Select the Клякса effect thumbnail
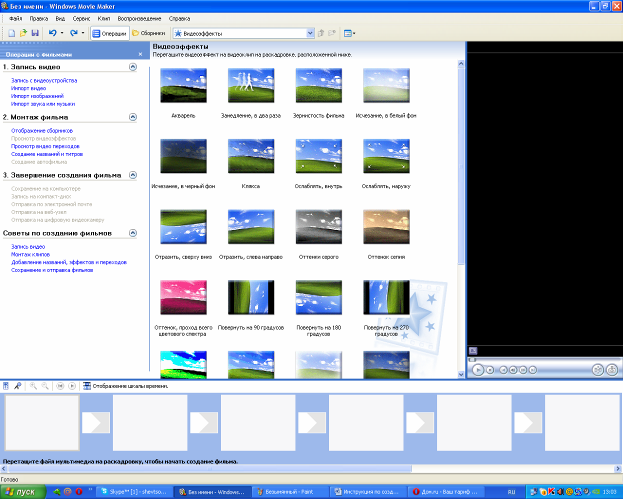 (251, 156)
